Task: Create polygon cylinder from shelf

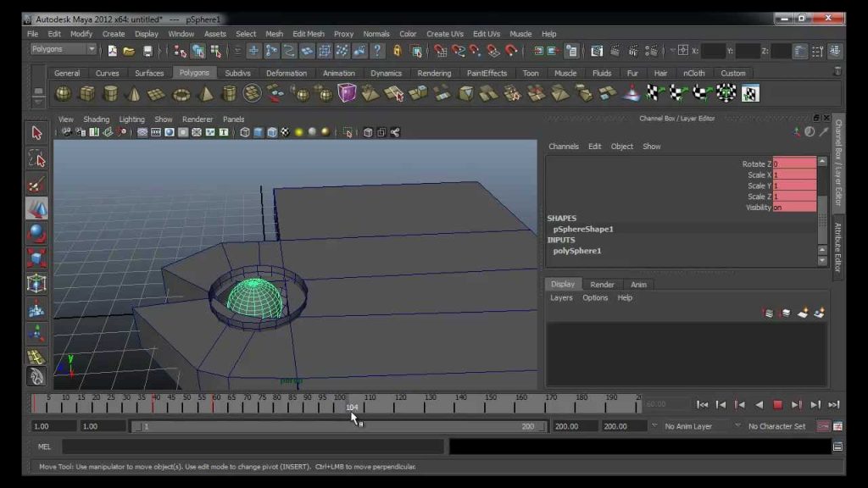Action: pyautogui.click(x=110, y=93)
